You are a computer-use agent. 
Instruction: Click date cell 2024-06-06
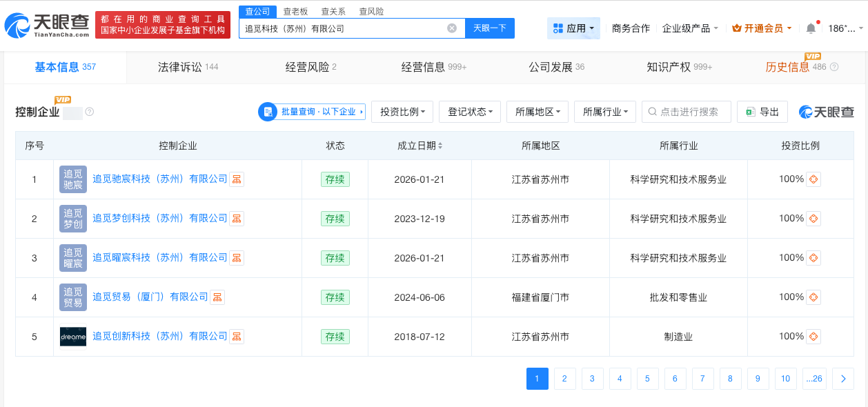(420, 297)
